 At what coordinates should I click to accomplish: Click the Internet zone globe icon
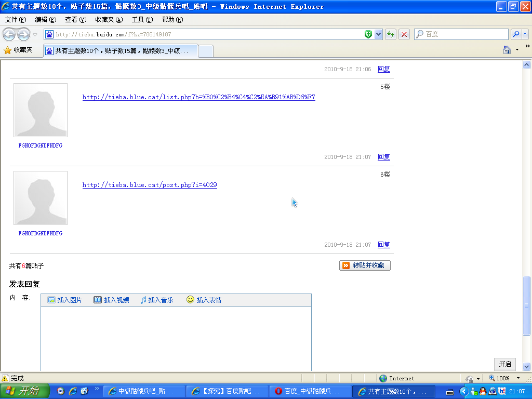(x=383, y=378)
